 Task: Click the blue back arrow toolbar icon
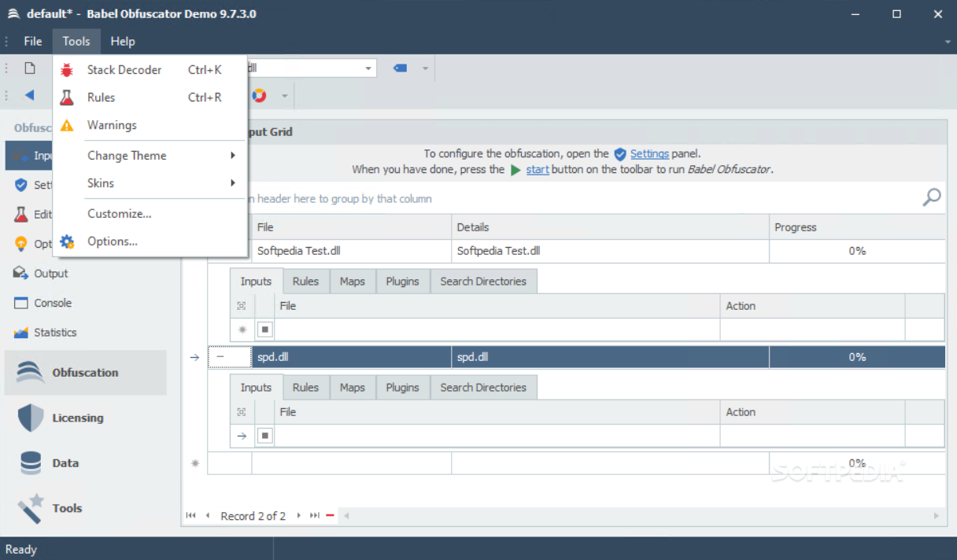pos(29,95)
